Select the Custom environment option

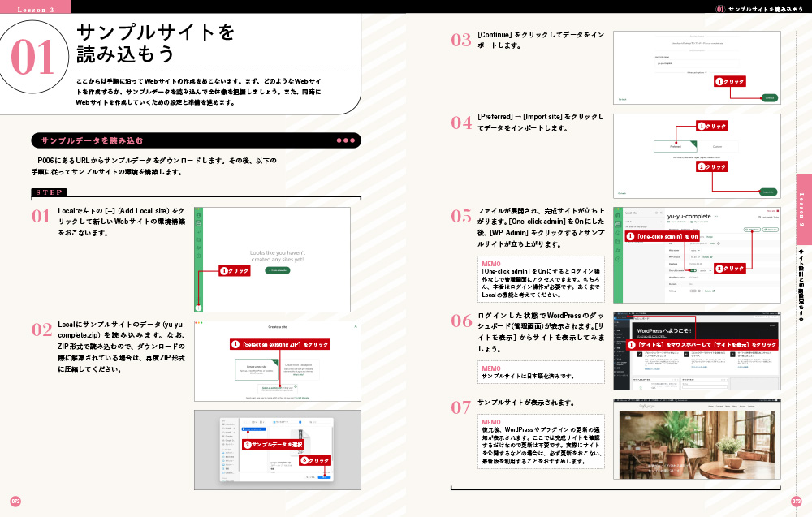click(x=719, y=146)
